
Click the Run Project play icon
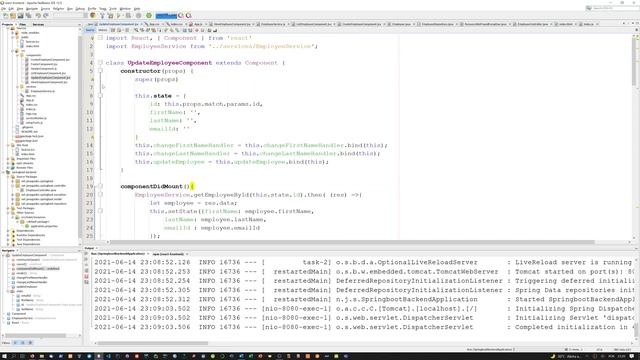119,16
